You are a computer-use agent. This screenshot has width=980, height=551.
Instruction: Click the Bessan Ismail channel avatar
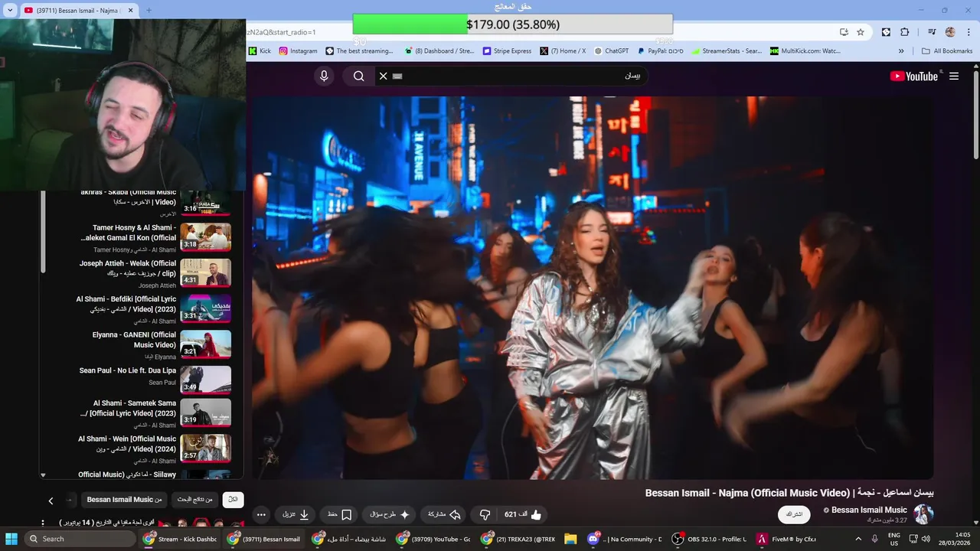click(x=923, y=514)
